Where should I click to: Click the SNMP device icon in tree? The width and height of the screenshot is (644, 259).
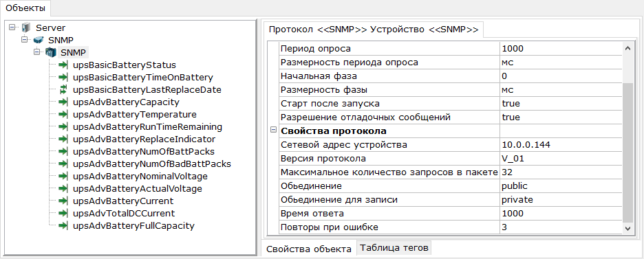[51, 52]
